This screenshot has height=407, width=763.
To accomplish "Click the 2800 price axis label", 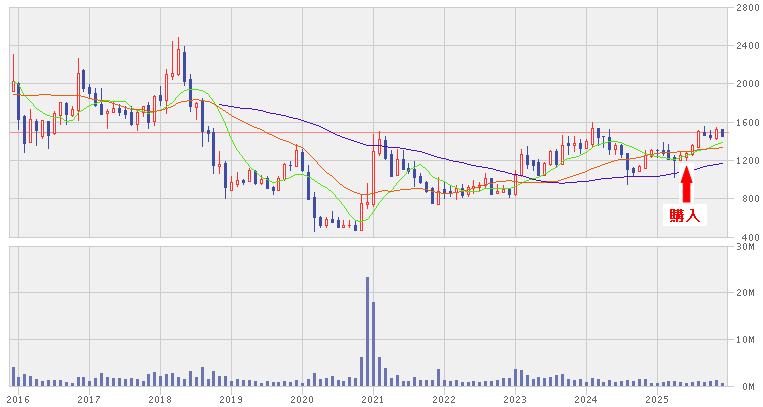I will [x=744, y=8].
